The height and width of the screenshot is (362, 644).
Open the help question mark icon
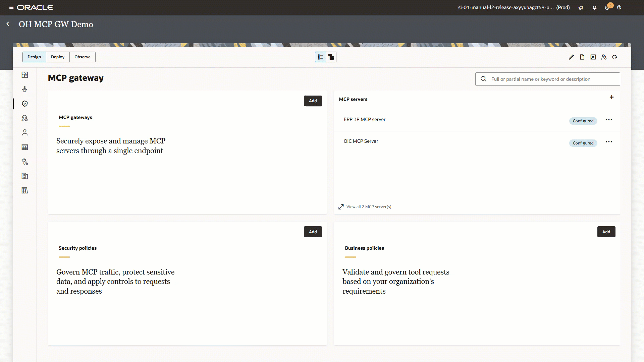coord(619,8)
